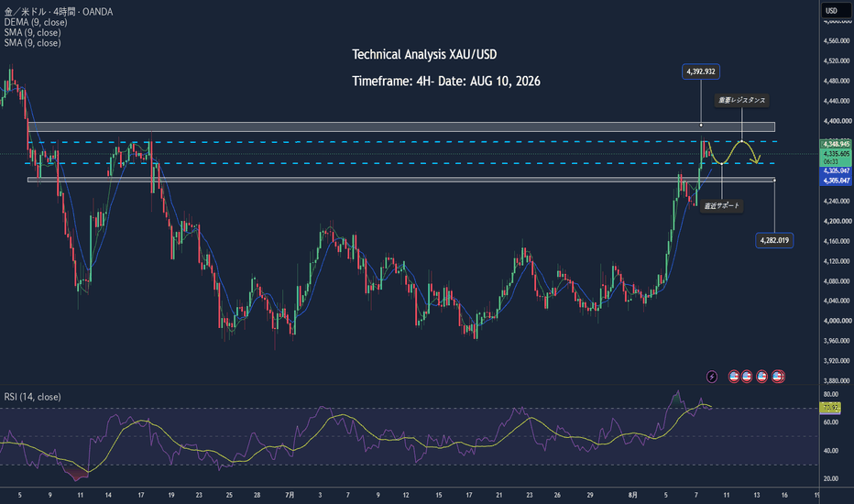Image resolution: width=854 pixels, height=504 pixels.
Task: Select the 4,392.932 price callout label
Action: point(701,71)
